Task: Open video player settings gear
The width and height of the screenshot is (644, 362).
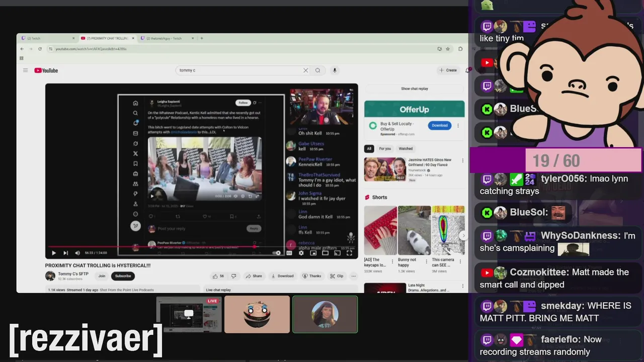Action: [x=301, y=253]
